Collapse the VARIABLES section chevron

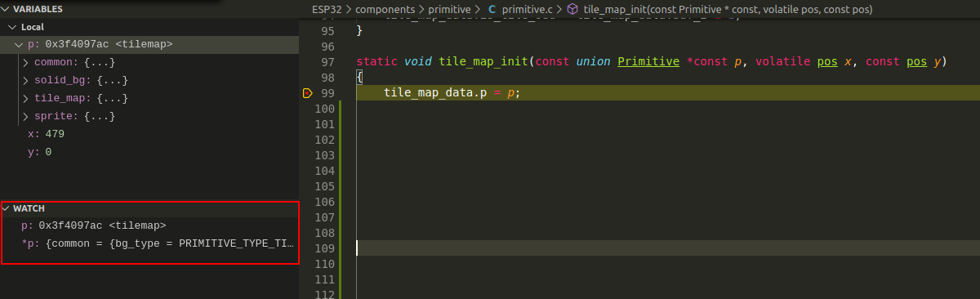coord(6,9)
